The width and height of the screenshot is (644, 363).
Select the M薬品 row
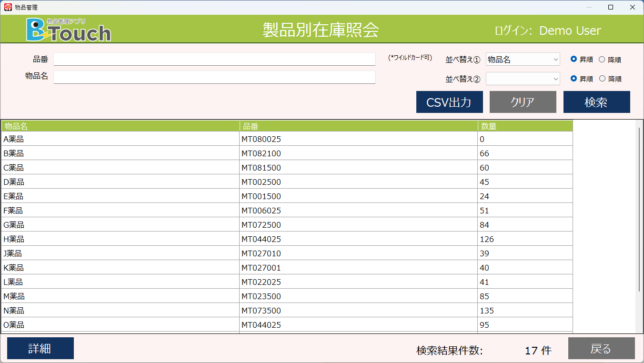pos(287,296)
